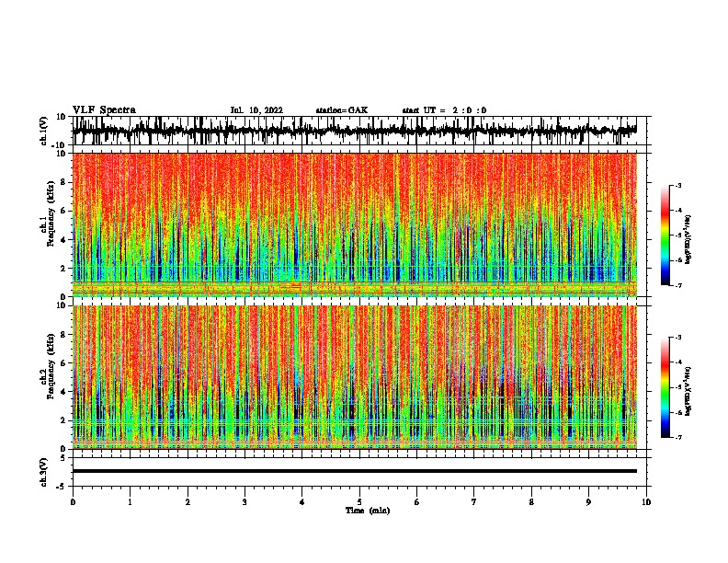728x563 pixels.
Task: Click the '7' tick on the time axis
Action: pos(474,502)
